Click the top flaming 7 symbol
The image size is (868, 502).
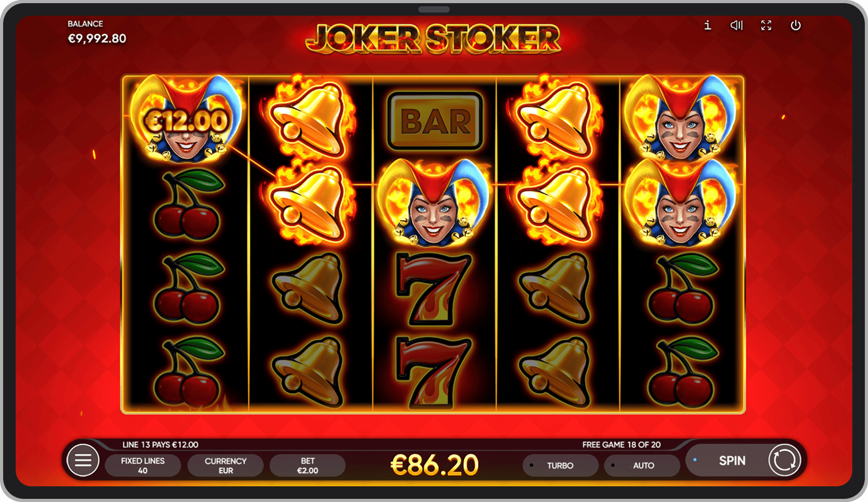tap(434, 289)
